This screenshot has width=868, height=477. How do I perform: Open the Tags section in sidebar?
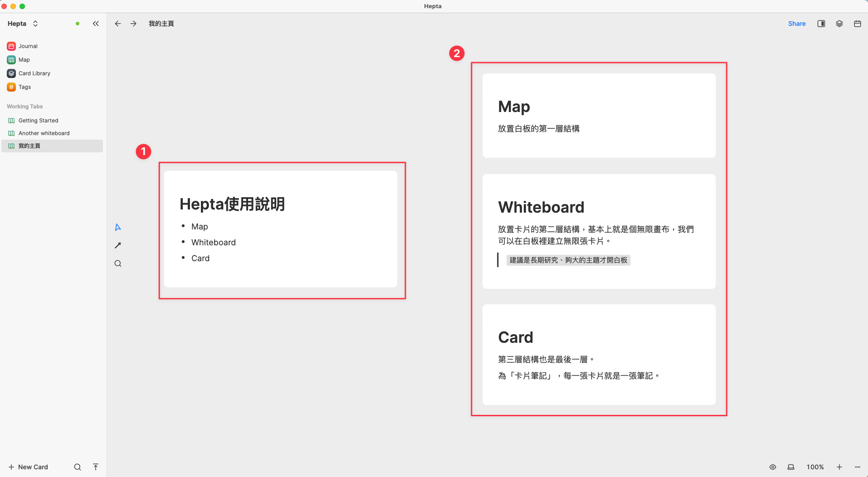click(x=24, y=87)
